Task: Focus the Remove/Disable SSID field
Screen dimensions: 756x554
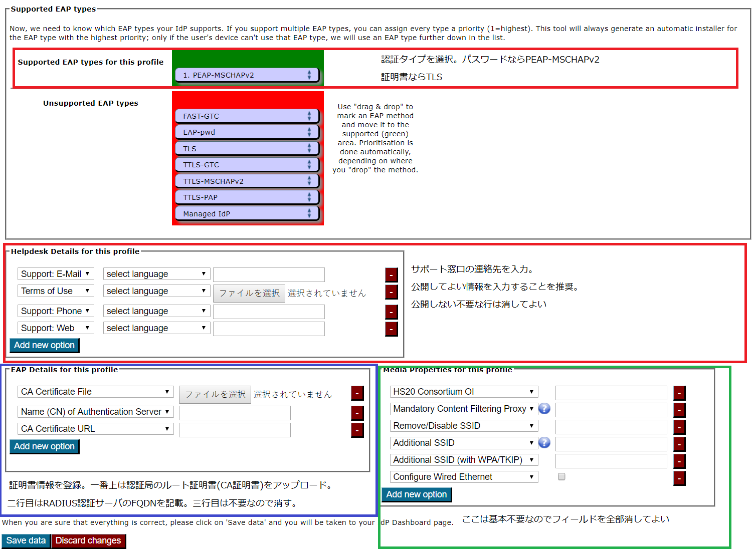Action: 611,427
